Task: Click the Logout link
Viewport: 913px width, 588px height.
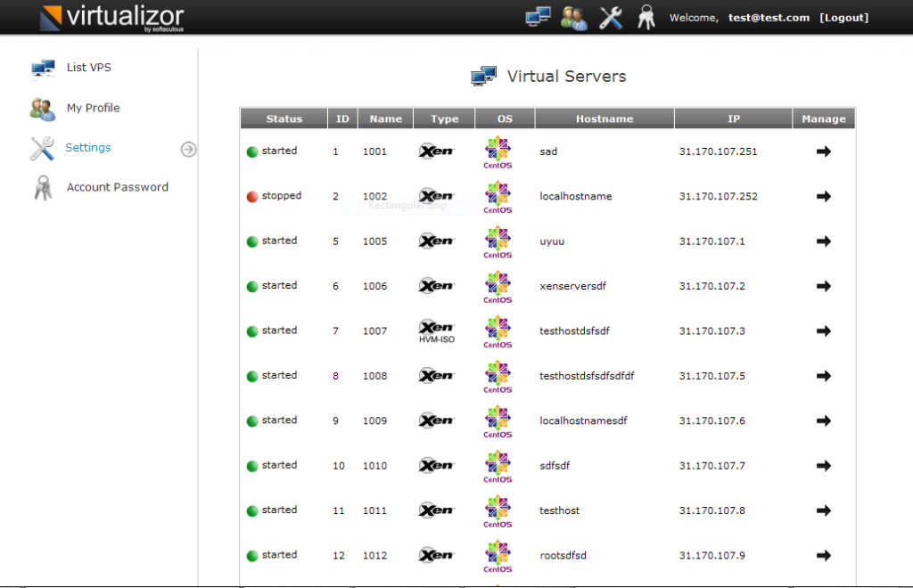Action: pyautogui.click(x=843, y=17)
